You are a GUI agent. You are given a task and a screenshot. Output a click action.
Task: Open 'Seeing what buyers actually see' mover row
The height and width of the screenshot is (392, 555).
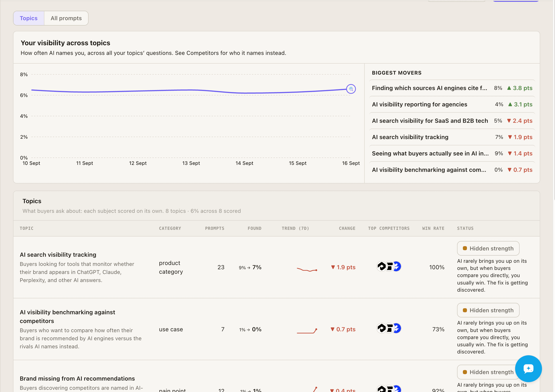click(452, 153)
